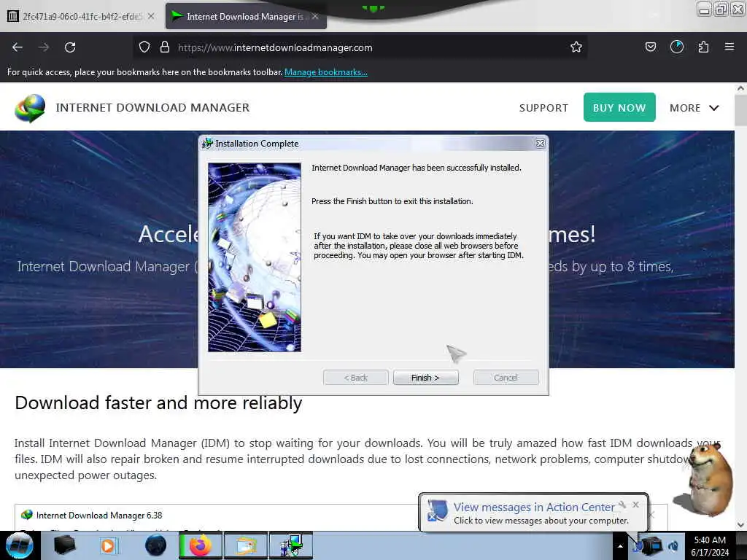Click the volume speaker tray icon
Screen dimensions: 747x560
(x=673, y=545)
